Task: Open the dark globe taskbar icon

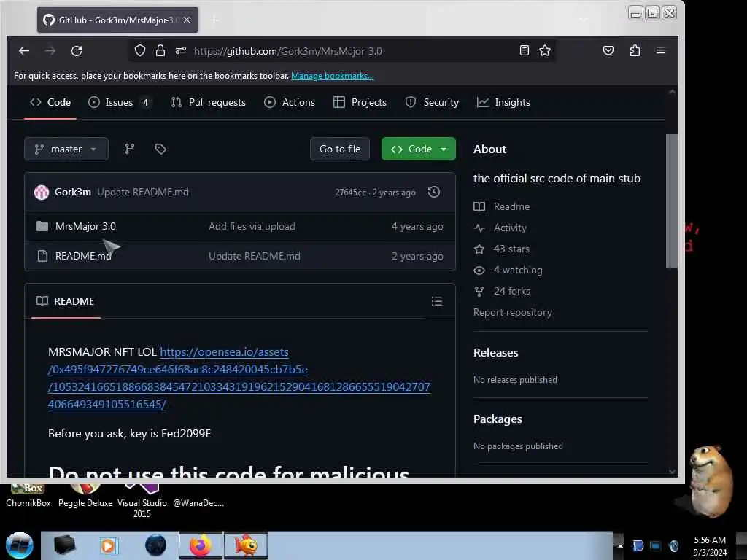Action: click(156, 545)
